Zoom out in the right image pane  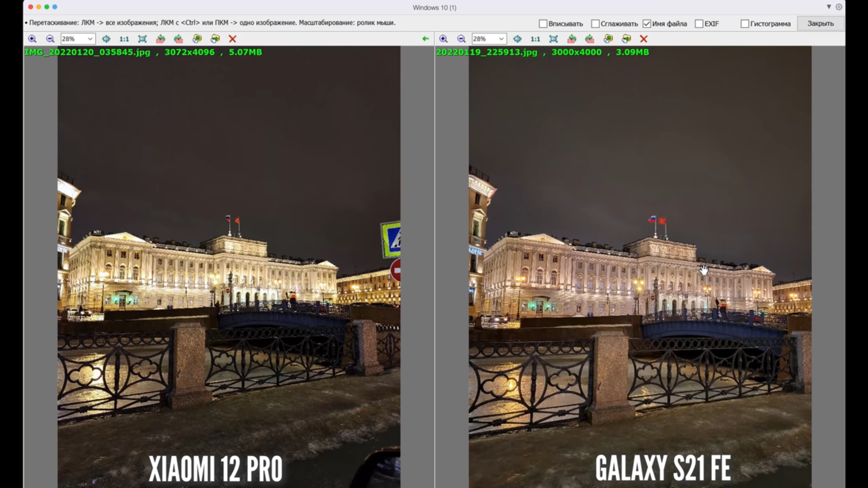[461, 39]
